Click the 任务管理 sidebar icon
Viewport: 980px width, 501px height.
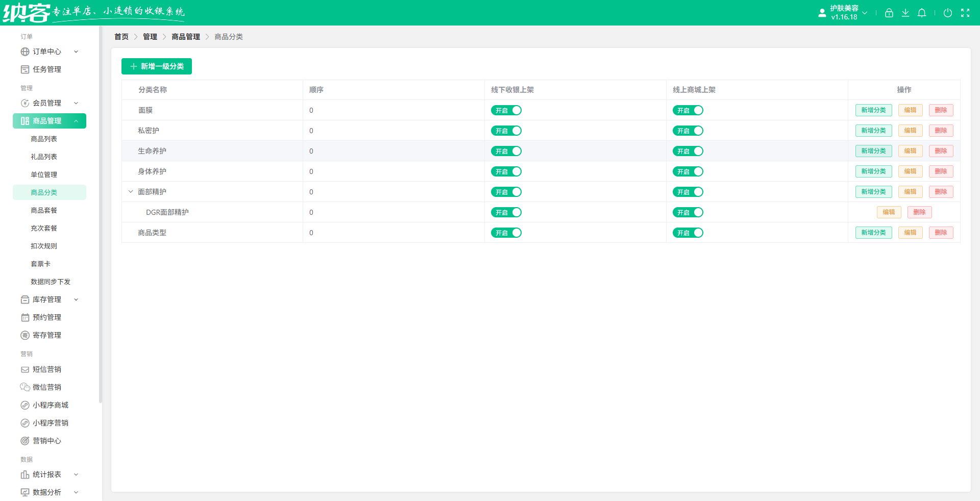(x=25, y=69)
